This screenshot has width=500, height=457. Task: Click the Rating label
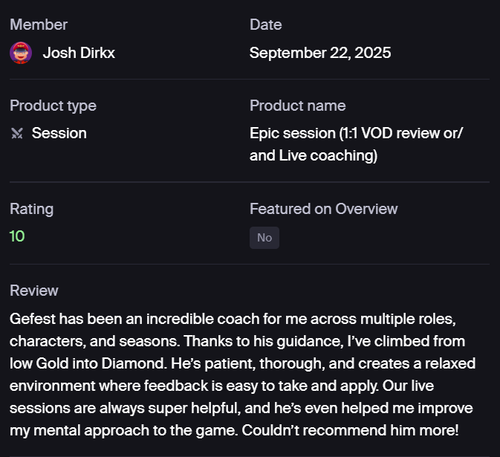coord(32,209)
